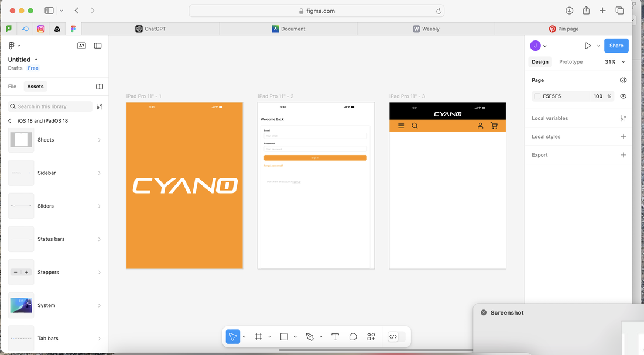Toggle Dev Mode switch in the toolbar
The height and width of the screenshot is (355, 644).
click(x=396, y=337)
